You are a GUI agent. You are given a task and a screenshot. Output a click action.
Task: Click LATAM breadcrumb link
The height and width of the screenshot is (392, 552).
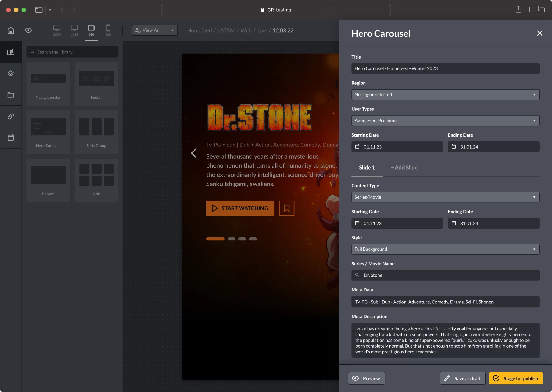point(226,30)
